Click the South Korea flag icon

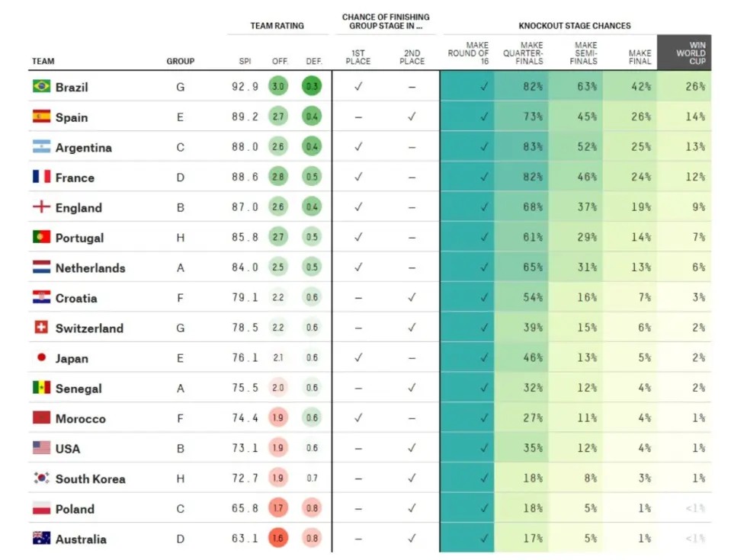coord(41,478)
